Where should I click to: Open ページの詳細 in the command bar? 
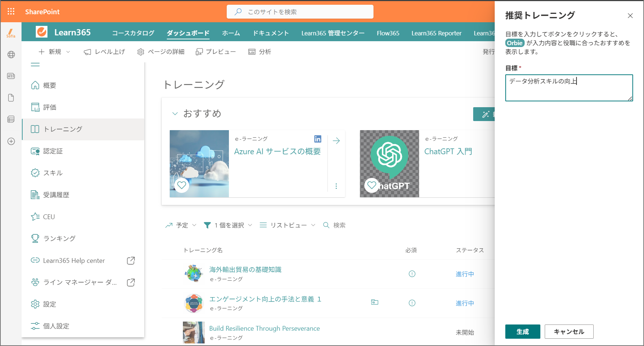tap(161, 52)
